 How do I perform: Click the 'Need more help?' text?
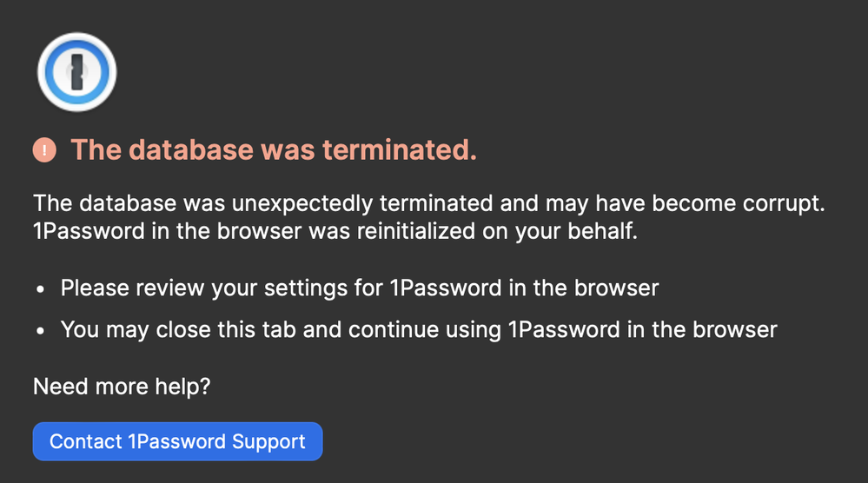[x=122, y=387]
